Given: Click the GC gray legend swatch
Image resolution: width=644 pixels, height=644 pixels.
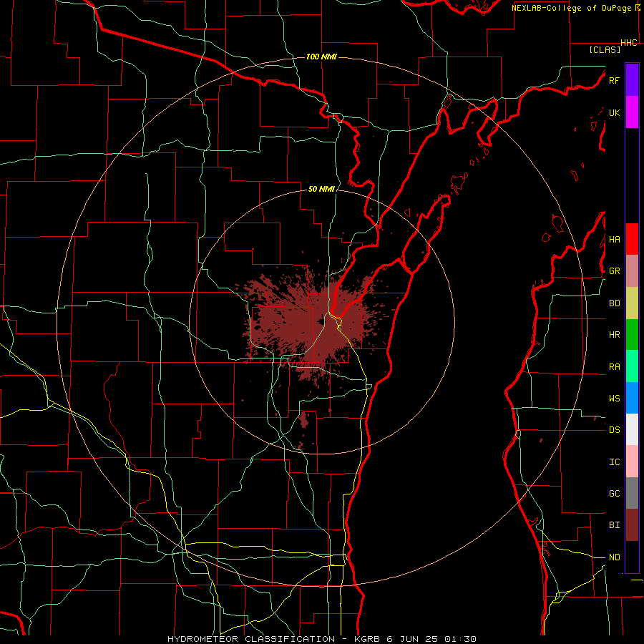Looking at the screenshot, I should (632, 493).
